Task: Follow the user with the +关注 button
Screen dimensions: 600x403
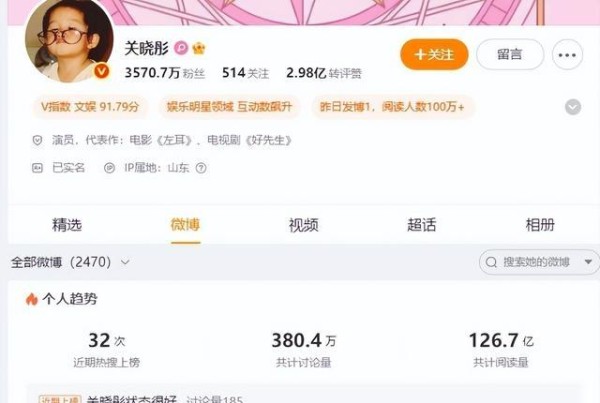Action: 434,54
